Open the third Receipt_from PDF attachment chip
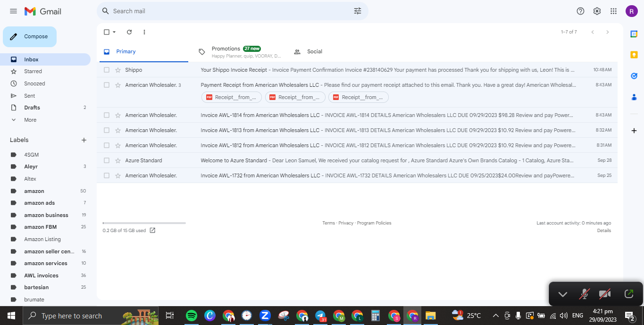 pos(359,97)
